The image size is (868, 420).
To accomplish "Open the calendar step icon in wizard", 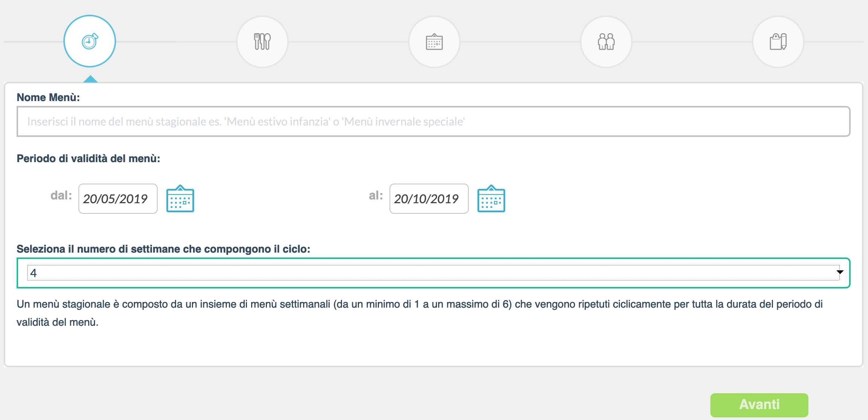I will point(434,41).
